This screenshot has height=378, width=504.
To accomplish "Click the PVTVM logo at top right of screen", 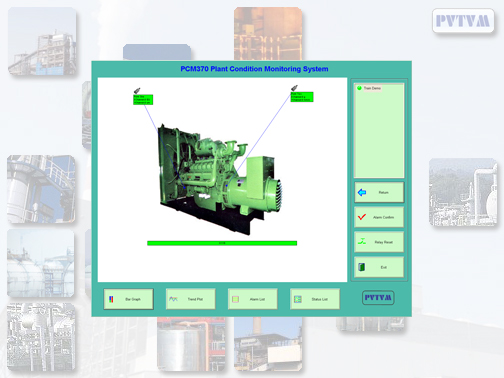I will click(x=463, y=21).
